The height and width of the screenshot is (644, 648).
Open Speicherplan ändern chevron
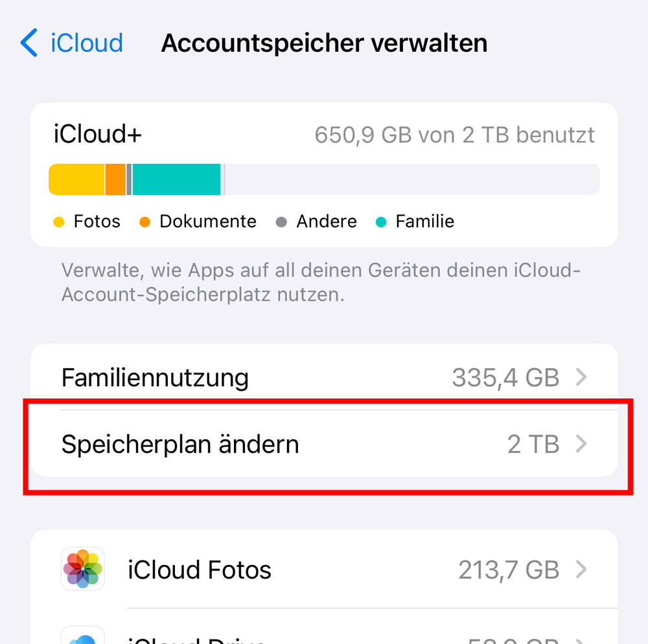pos(581,444)
